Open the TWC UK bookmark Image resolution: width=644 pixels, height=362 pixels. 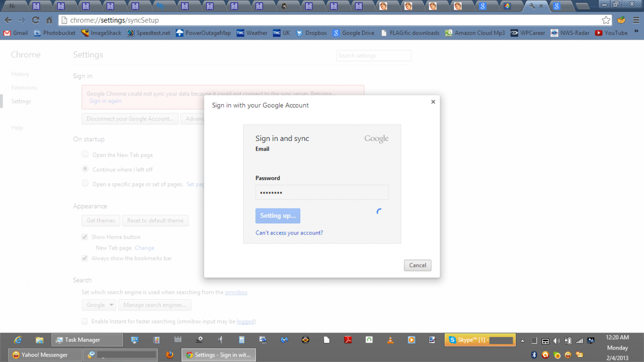coord(281,33)
